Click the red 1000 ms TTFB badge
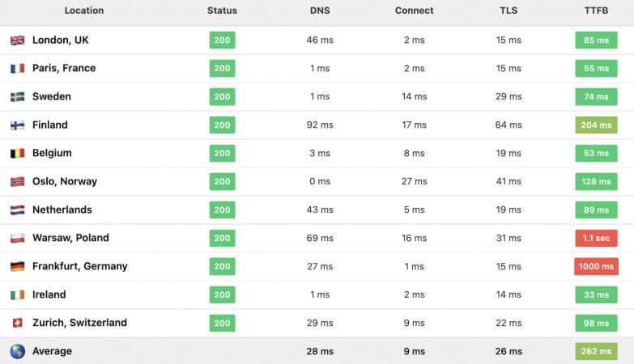 click(x=596, y=266)
